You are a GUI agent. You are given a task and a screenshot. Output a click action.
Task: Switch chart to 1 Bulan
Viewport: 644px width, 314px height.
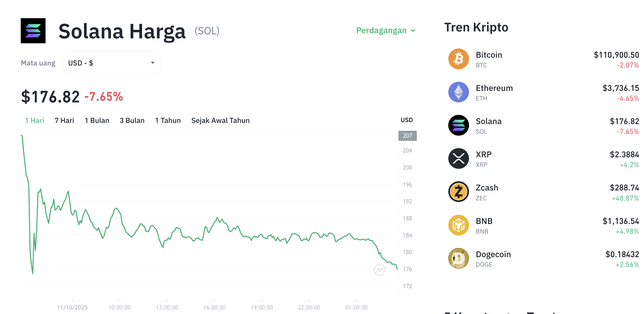(97, 121)
